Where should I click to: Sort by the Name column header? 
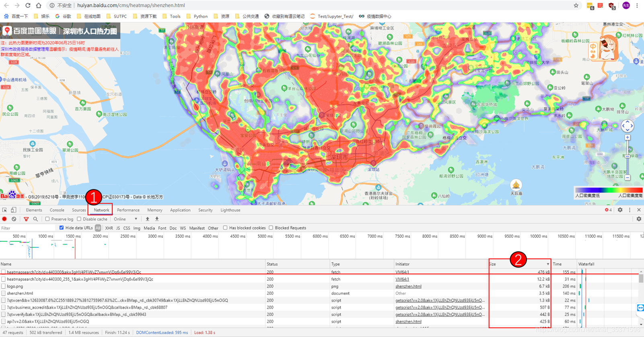click(x=133, y=264)
